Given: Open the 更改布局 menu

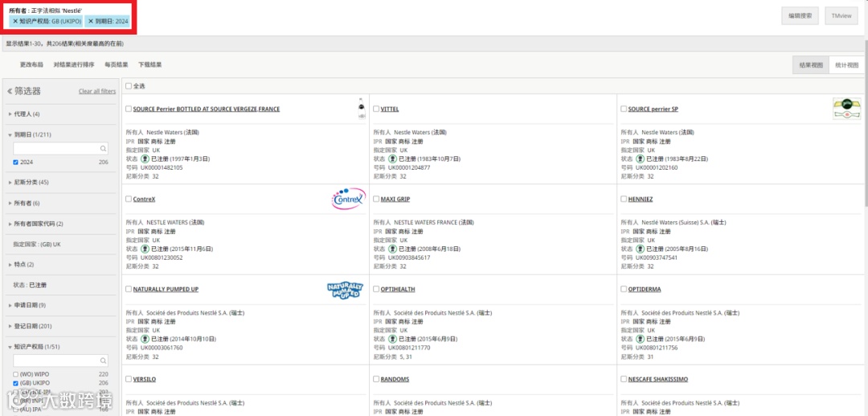Looking at the screenshot, I should (x=31, y=65).
